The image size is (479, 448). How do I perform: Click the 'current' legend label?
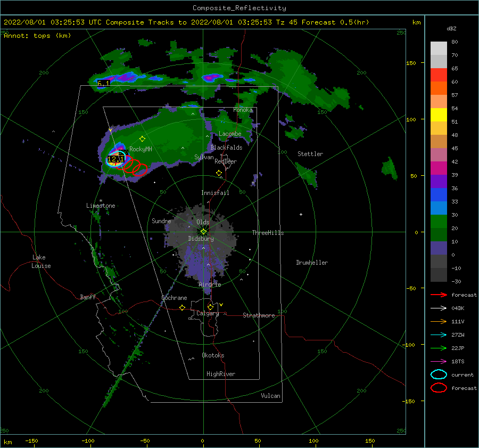(x=463, y=374)
